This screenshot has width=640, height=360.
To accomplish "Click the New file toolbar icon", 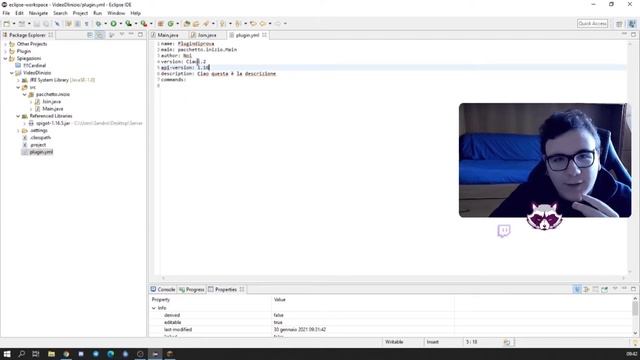I will pyautogui.click(x=7, y=24).
